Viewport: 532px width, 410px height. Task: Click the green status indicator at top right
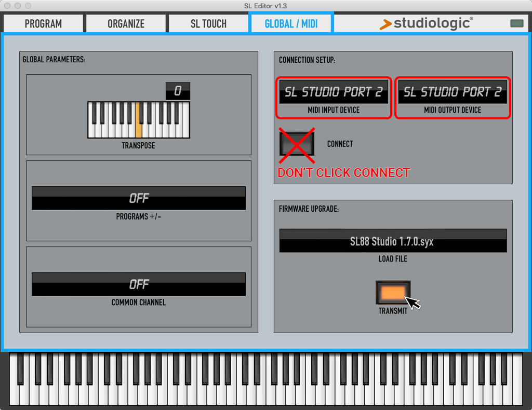point(517,23)
